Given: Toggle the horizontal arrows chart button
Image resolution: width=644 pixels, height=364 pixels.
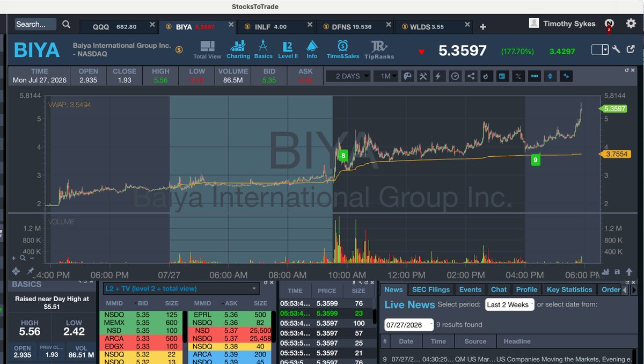Looking at the screenshot, I should (566, 76).
